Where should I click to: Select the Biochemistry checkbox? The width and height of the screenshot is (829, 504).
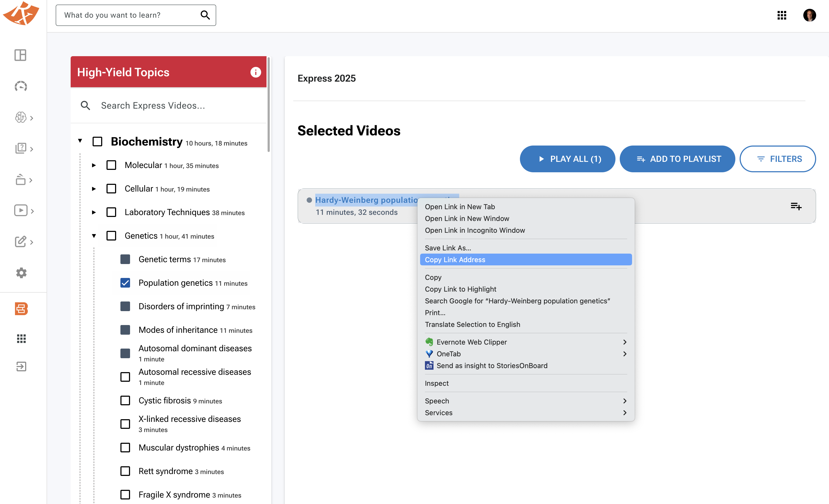[98, 141]
